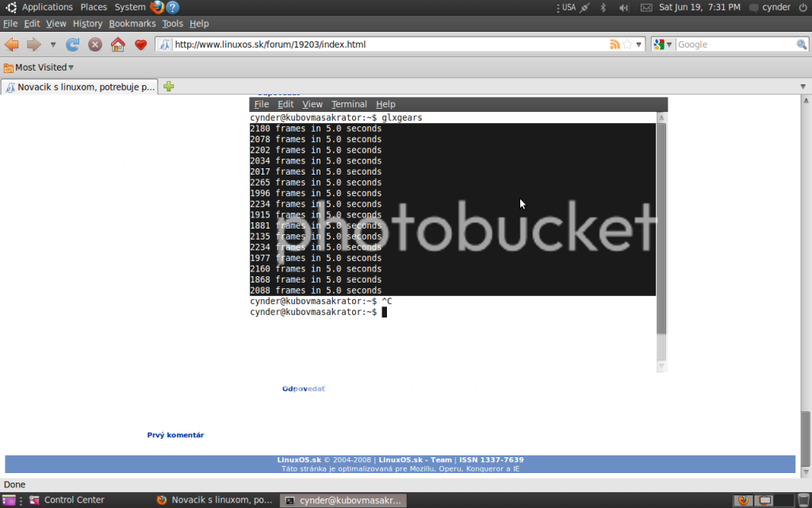This screenshot has width=812, height=508.
Task: Click the red heart toolbar icon
Action: click(140, 44)
